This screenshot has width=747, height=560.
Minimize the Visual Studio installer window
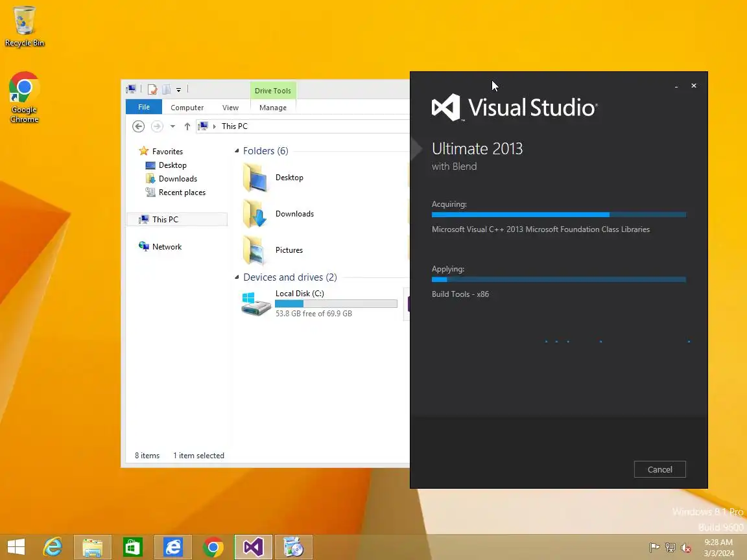(676, 86)
